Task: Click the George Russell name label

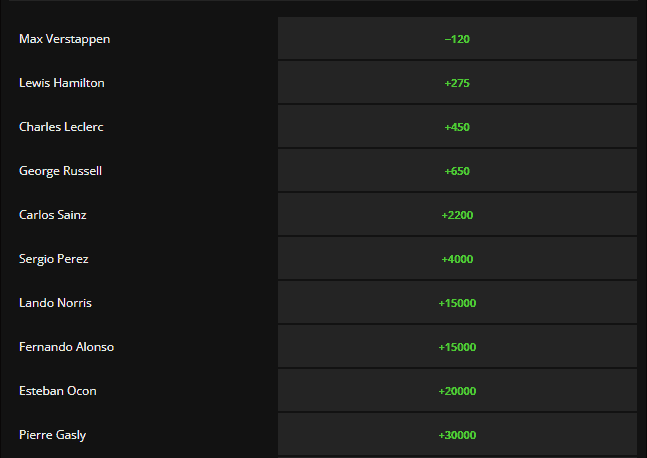Action: pos(60,171)
